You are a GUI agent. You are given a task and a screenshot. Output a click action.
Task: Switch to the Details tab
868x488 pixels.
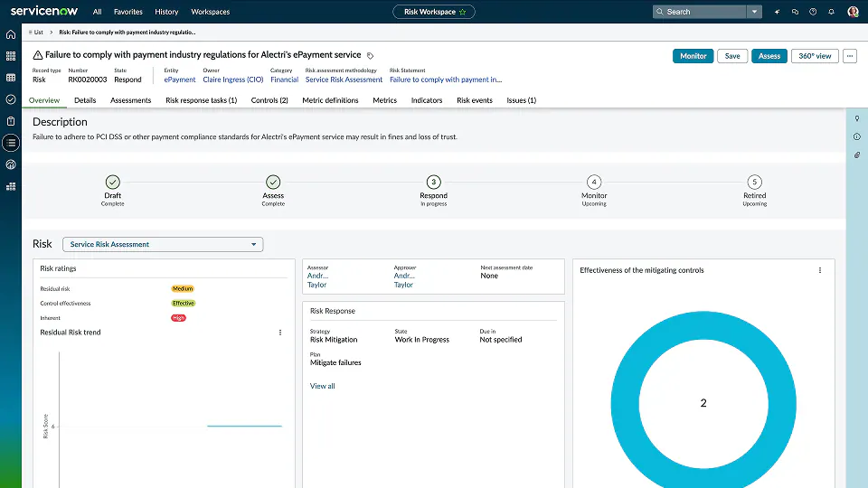[85, 100]
